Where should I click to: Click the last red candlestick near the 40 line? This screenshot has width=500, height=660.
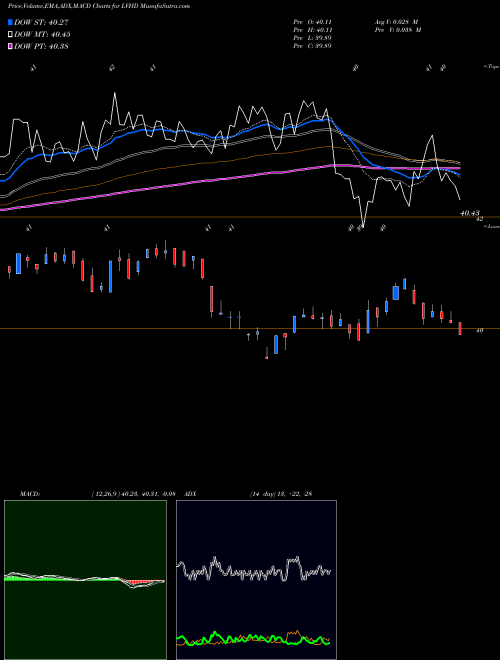click(460, 328)
